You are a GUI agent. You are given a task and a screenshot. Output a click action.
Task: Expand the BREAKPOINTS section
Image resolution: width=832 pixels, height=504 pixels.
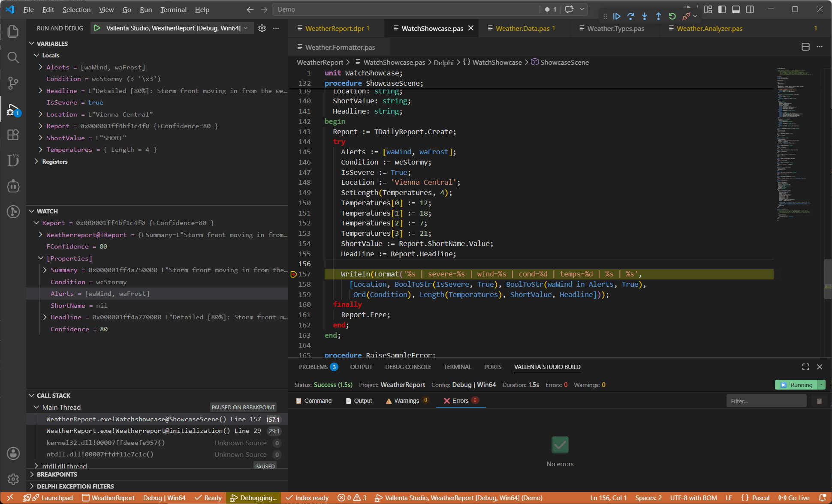[x=31, y=474]
